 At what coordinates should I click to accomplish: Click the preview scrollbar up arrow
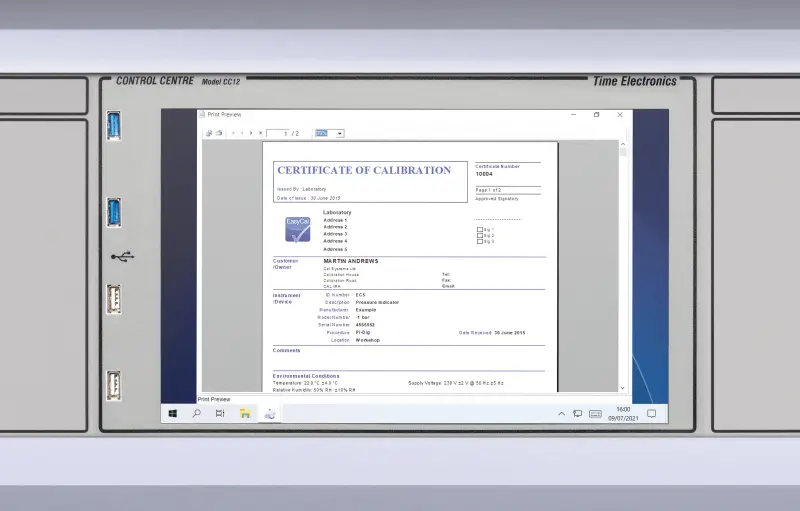point(622,144)
